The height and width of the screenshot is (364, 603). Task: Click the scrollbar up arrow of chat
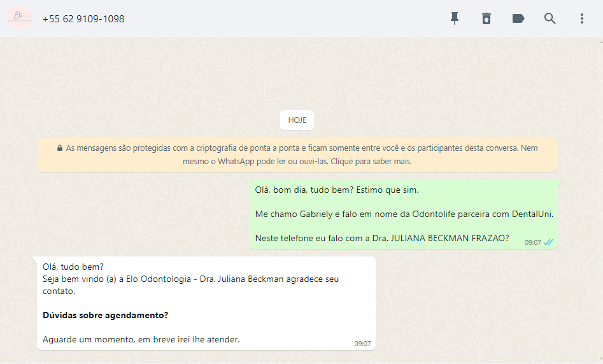tap(600, 41)
